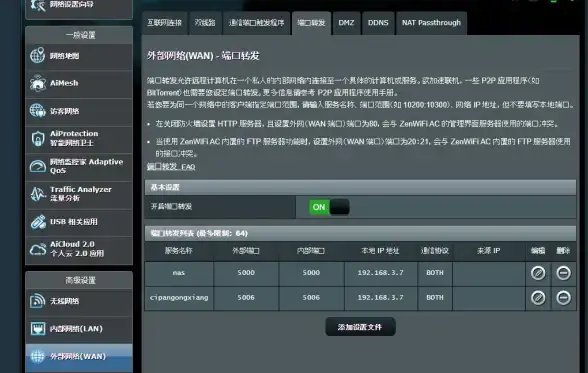Switch to the NAT Passthrough tab

(431, 23)
